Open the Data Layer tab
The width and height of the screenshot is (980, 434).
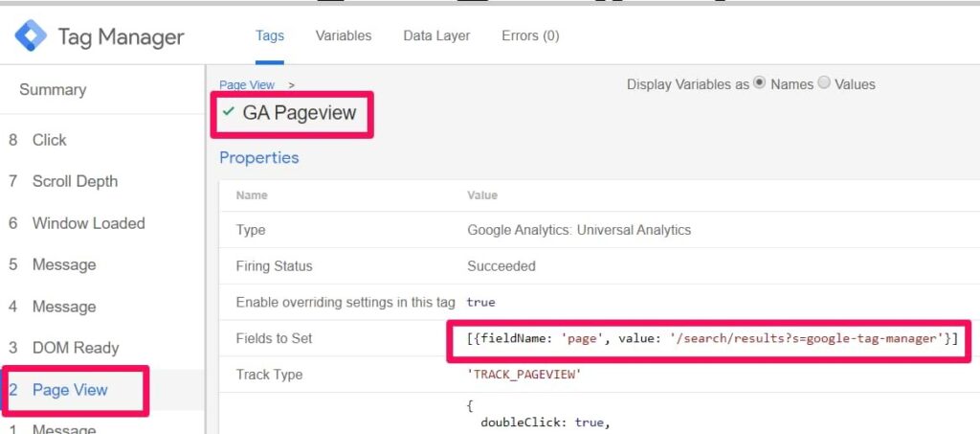click(x=436, y=35)
